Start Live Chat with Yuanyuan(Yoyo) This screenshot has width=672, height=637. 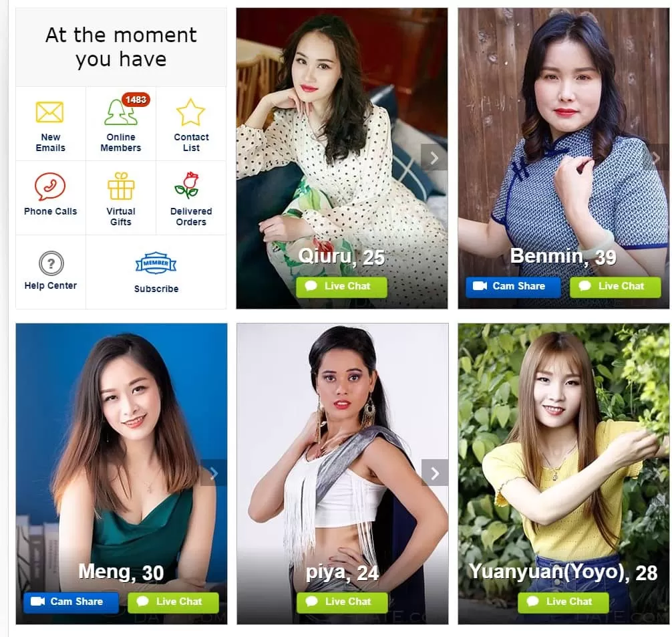(563, 602)
